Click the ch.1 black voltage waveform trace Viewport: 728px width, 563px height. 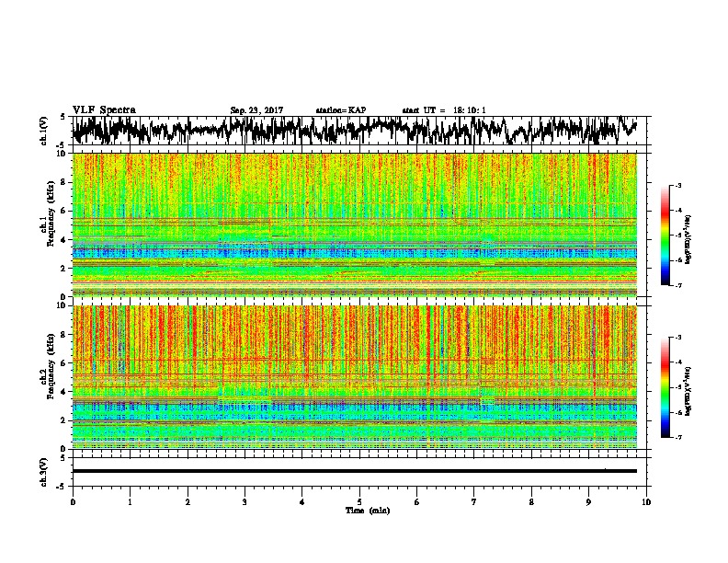tap(354, 131)
